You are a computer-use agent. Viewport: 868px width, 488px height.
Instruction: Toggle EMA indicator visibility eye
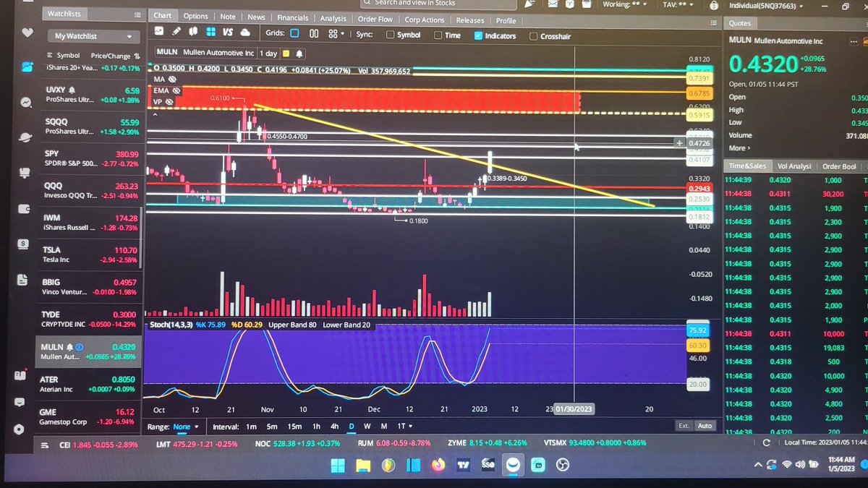tap(176, 91)
